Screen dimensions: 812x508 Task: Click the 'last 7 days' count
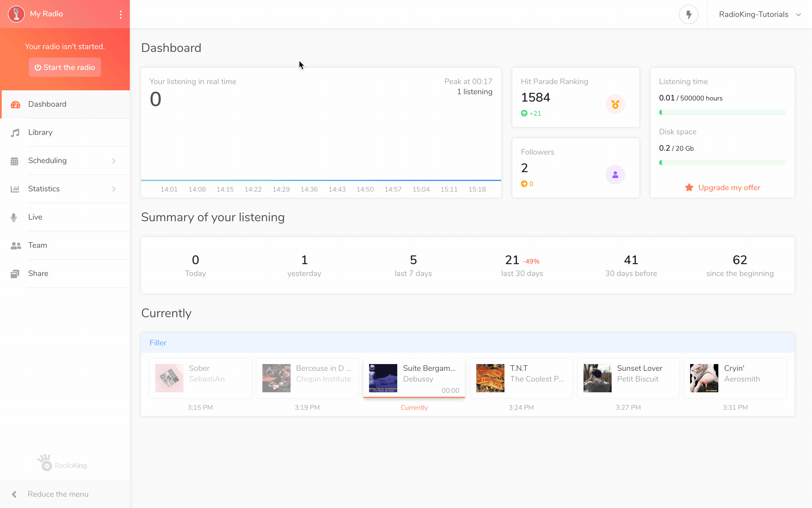pyautogui.click(x=413, y=260)
